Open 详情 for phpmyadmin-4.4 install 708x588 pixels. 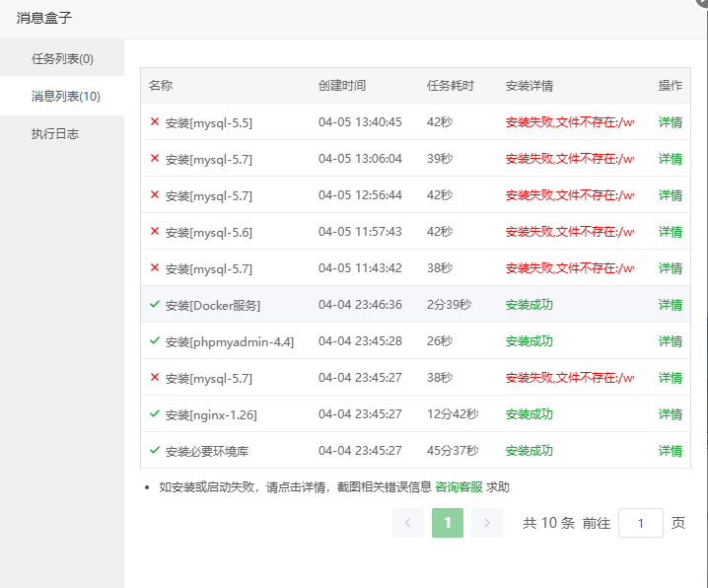click(x=671, y=341)
